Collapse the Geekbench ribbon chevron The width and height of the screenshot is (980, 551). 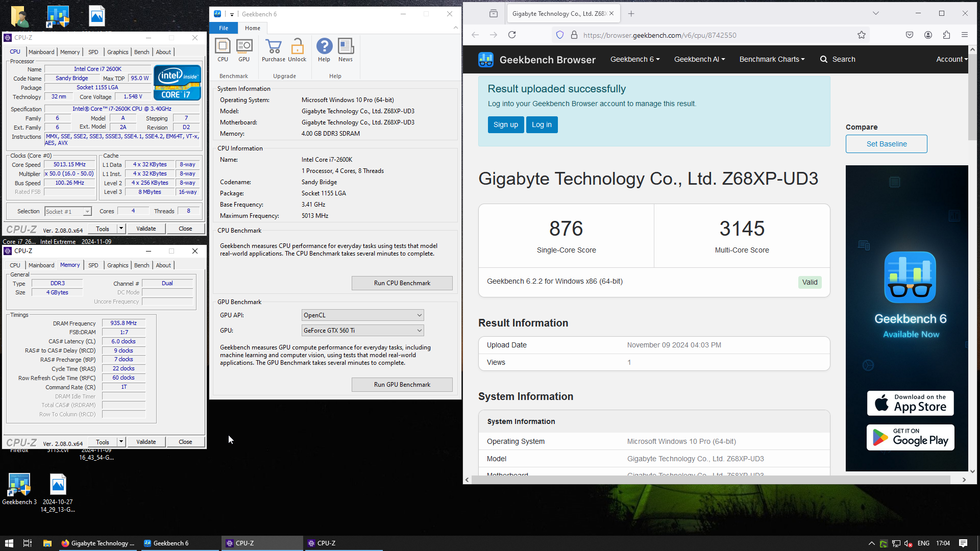(456, 28)
